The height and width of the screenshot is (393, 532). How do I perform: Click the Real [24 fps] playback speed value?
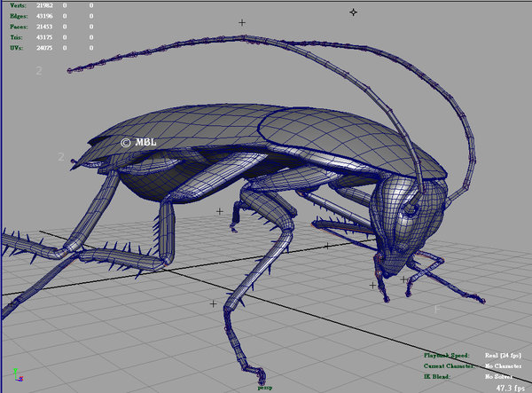pos(502,355)
